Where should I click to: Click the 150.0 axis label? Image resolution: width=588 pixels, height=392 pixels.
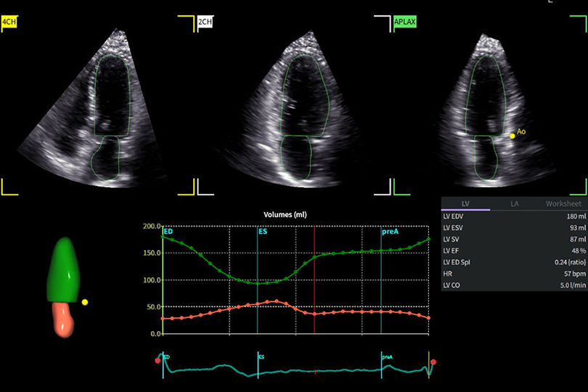tap(152, 253)
